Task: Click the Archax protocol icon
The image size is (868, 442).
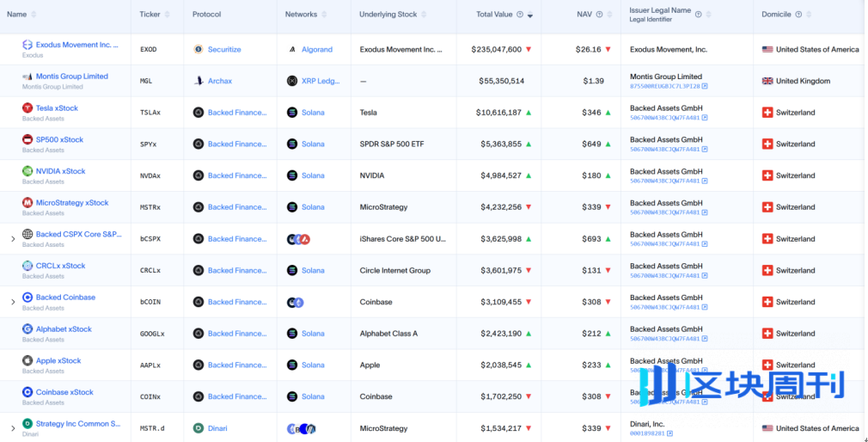Action: pos(199,81)
